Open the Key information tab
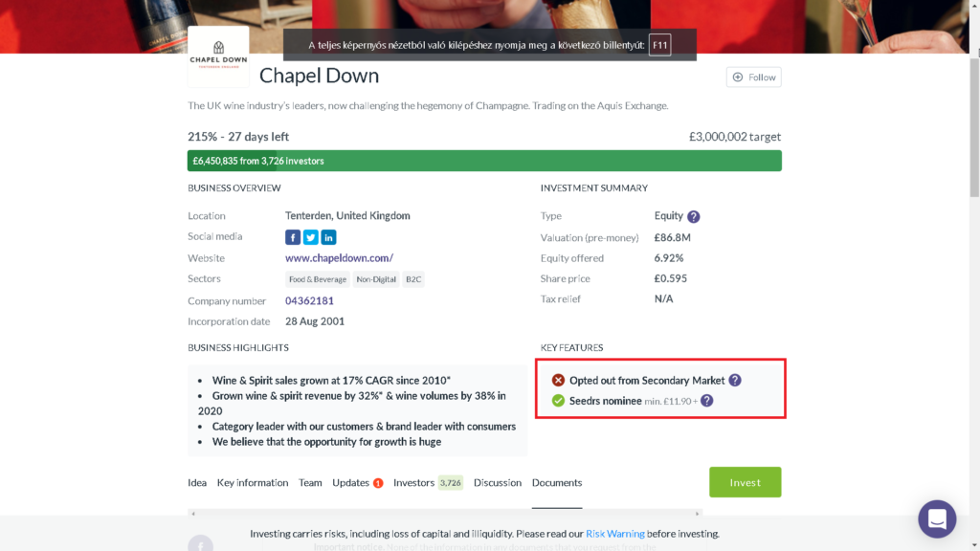This screenshot has width=980, height=551. [253, 483]
